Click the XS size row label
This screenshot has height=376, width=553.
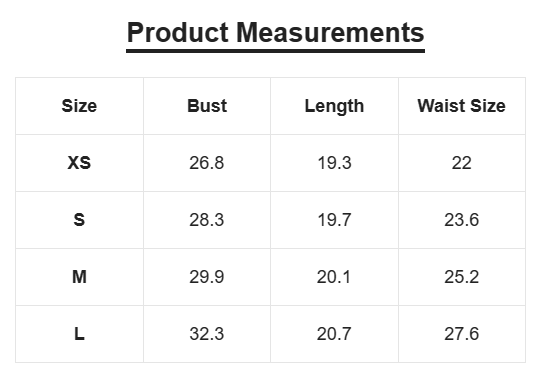pyautogui.click(x=79, y=163)
